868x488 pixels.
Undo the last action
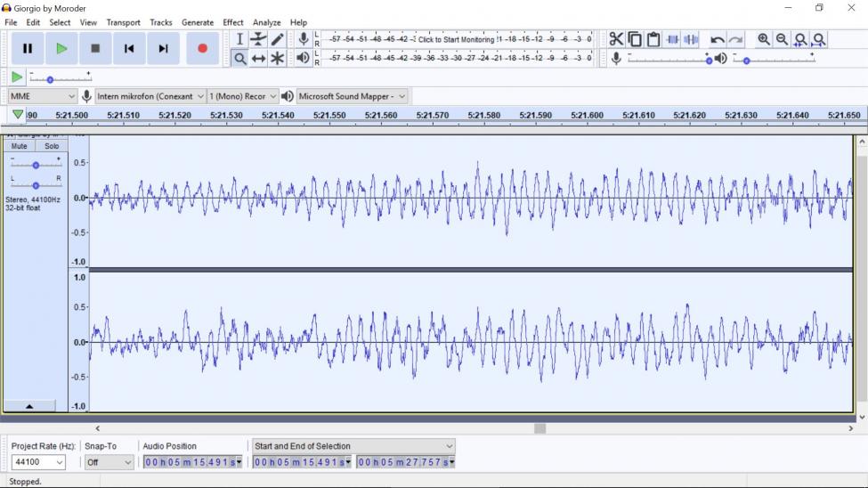(x=717, y=39)
